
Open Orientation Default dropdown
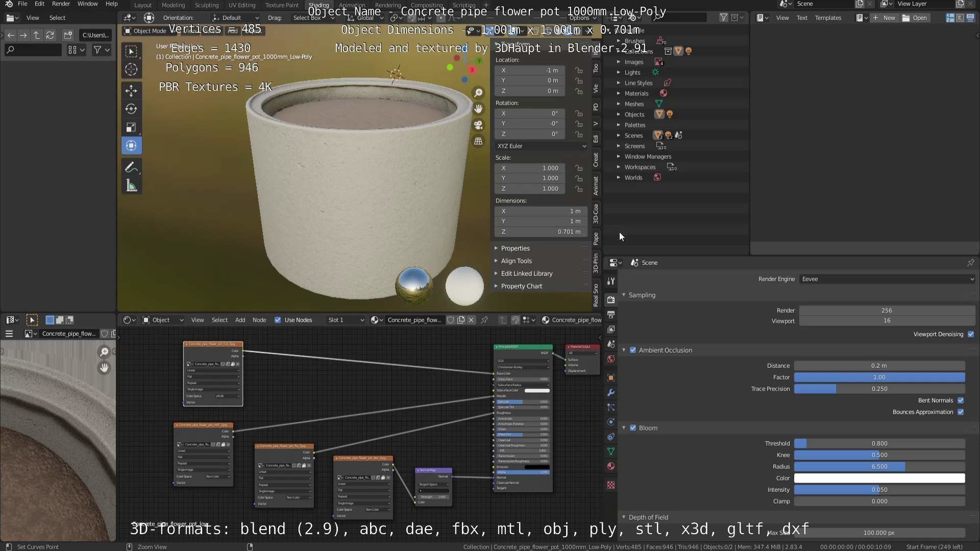[236, 18]
